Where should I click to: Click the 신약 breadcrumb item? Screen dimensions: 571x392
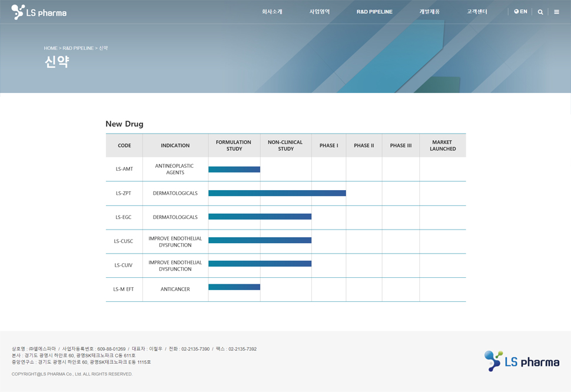(x=104, y=48)
